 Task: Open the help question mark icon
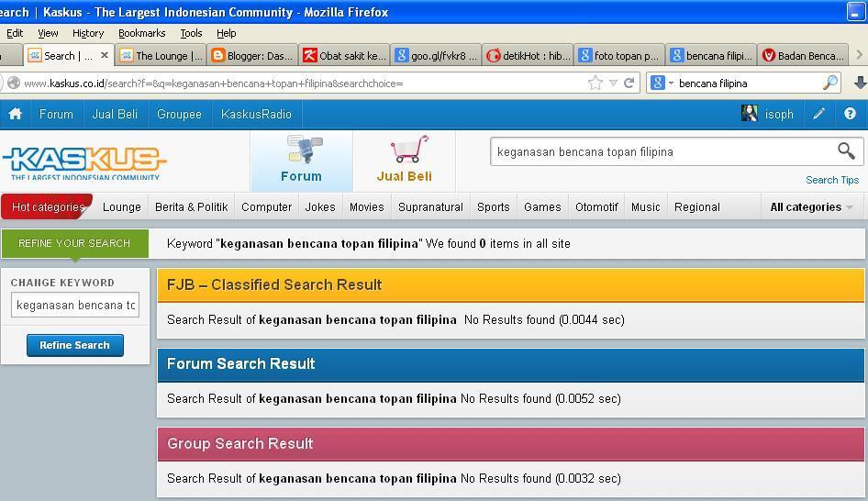coord(850,114)
